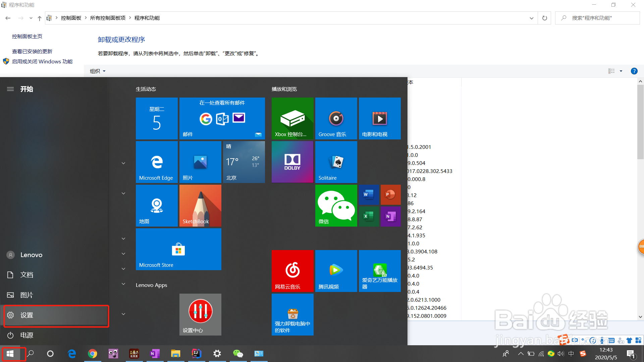Launch the Xbox 控制台 tile

point(292,118)
